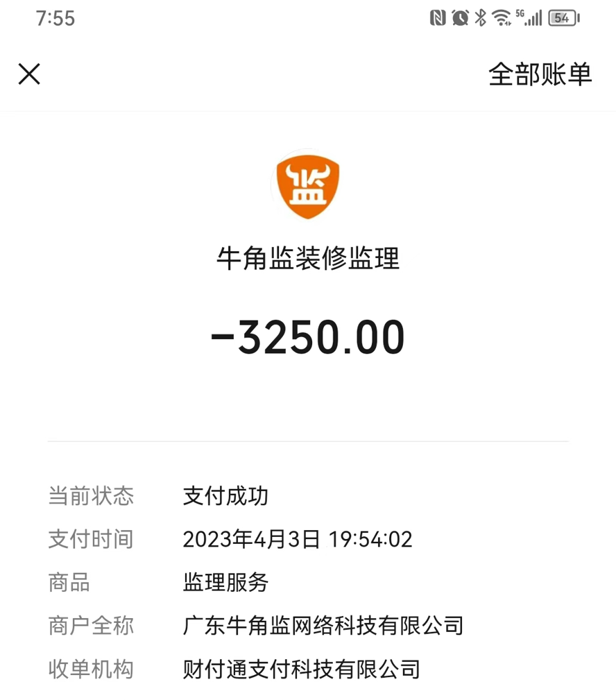616x700 pixels.
Task: Click the NFC icon in status bar
Action: (438, 18)
